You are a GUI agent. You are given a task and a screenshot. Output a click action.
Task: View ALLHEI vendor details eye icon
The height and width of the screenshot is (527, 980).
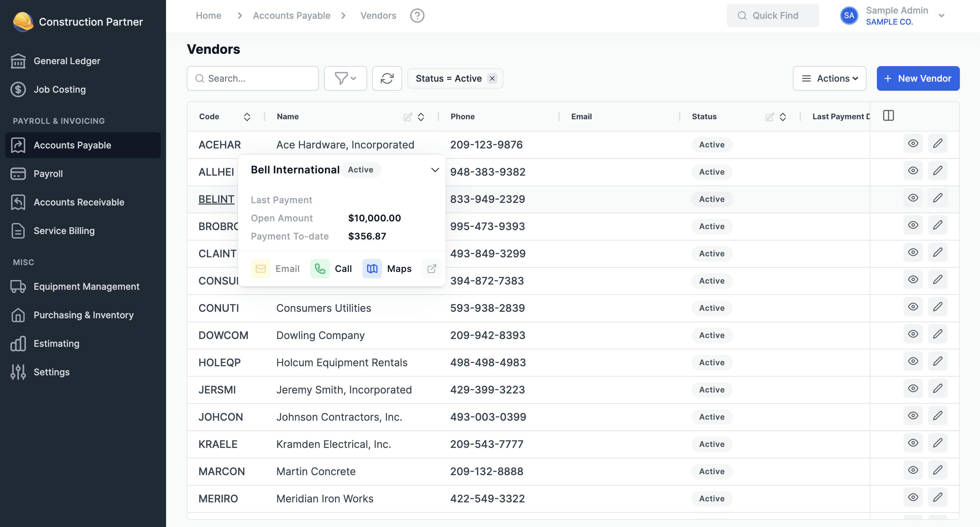[913, 170]
